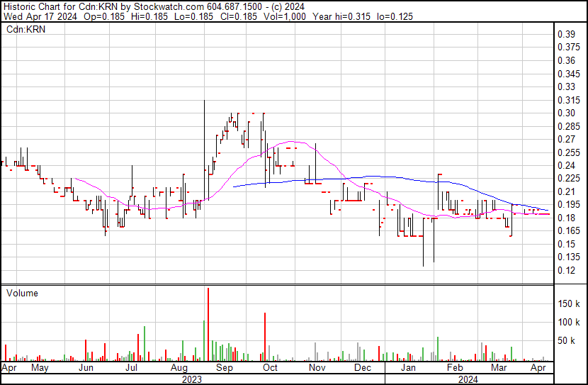This screenshot has width=588, height=385.
Task: Click the Volume panel label
Action: tap(22, 293)
